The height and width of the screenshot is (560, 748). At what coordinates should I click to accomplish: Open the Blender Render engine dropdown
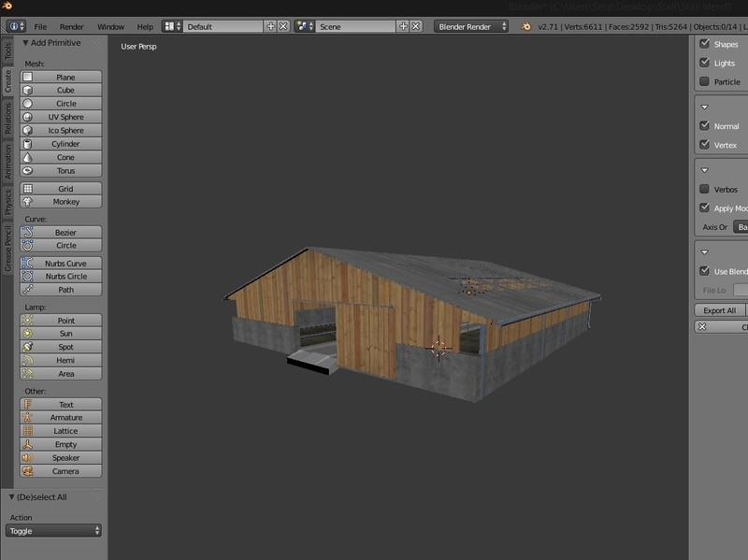pyautogui.click(x=471, y=27)
